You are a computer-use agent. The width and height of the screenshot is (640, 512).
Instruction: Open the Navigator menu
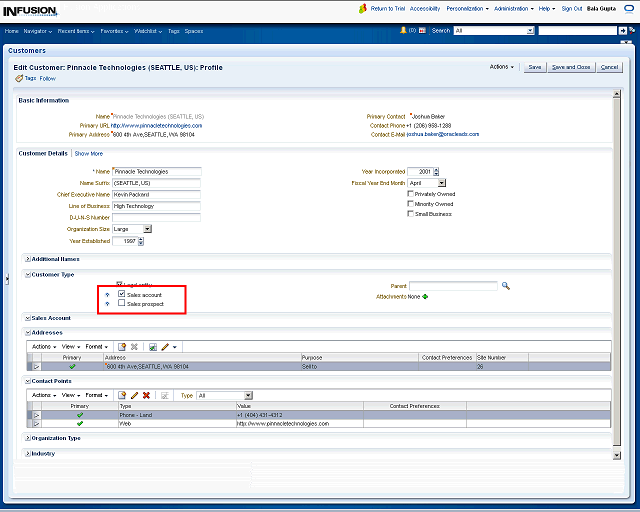point(38,31)
